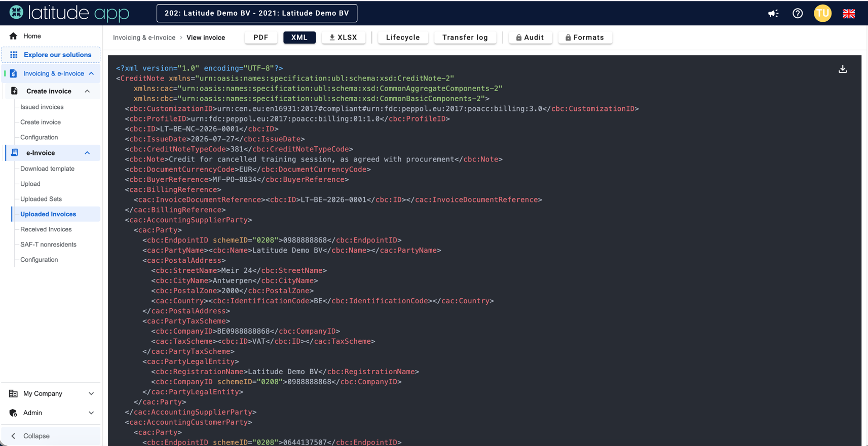Select Uploaded Invoices
Image resolution: width=868 pixels, height=446 pixels.
(x=56, y=214)
